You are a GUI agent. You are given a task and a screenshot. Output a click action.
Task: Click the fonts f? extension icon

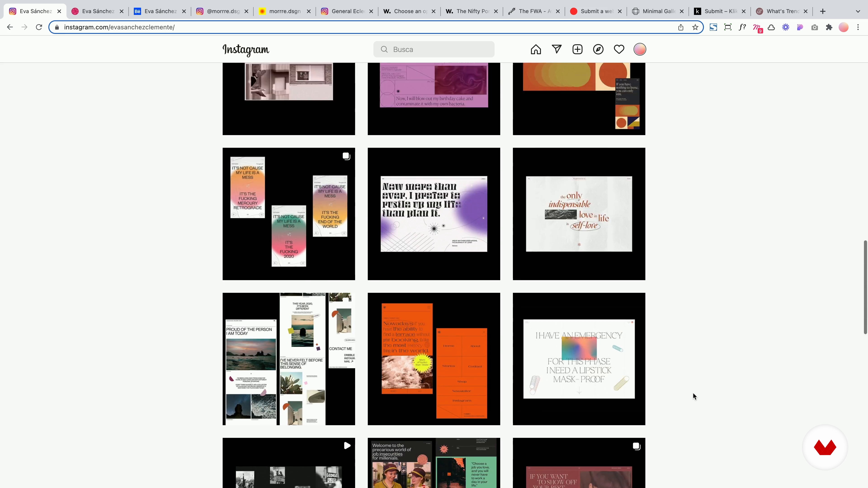click(742, 27)
